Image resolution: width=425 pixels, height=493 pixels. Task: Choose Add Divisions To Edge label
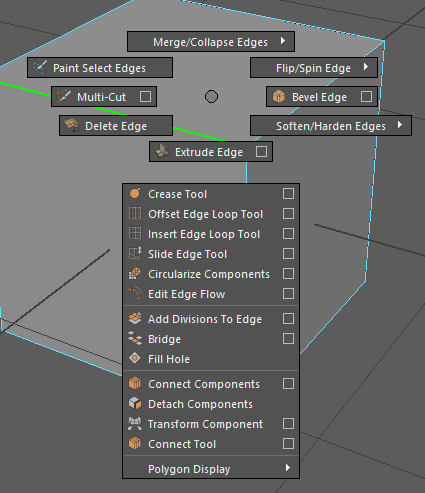(205, 319)
